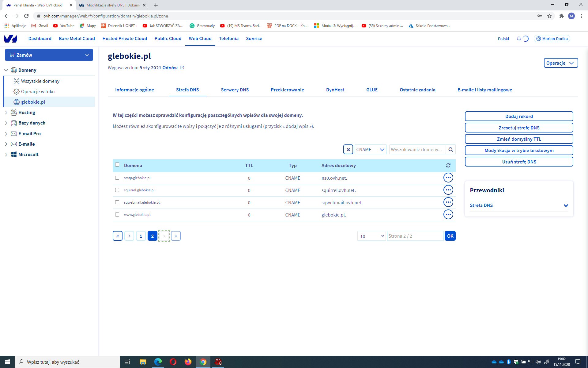Open the Przekierowanie tab
This screenshot has width=588, height=368.
pyautogui.click(x=287, y=90)
